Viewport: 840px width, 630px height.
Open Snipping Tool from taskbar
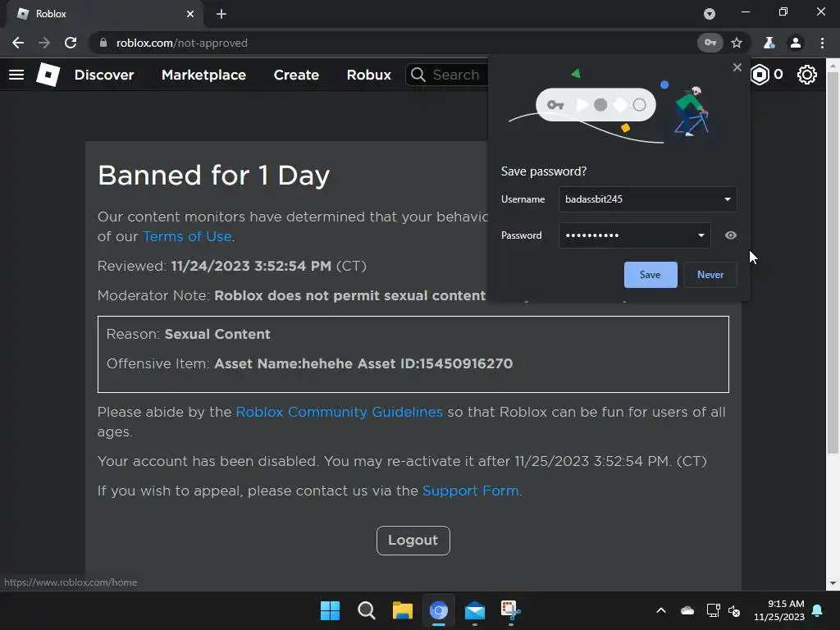[510, 610]
